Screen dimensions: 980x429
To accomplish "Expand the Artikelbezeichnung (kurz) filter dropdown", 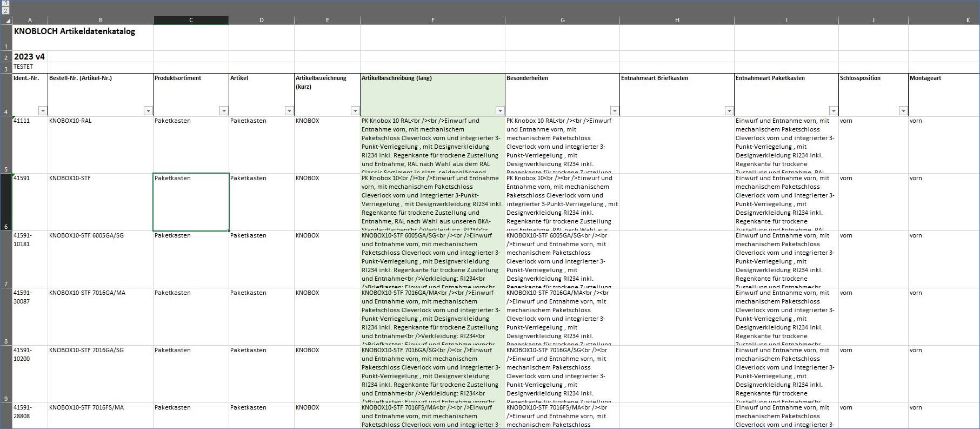I will (x=355, y=111).
